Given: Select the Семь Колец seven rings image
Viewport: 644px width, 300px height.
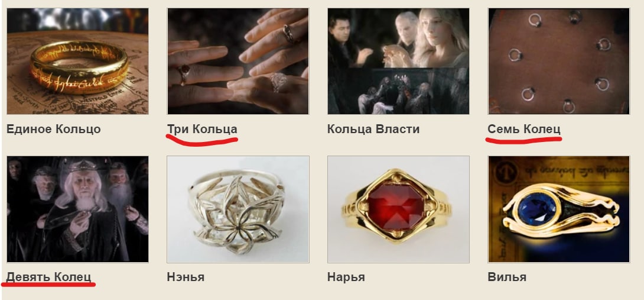Looking at the screenshot, I should pyautogui.click(x=558, y=62).
